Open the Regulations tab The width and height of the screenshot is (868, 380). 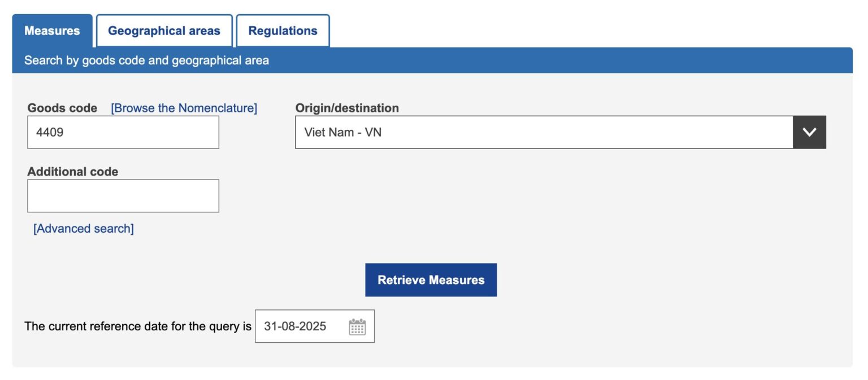[283, 31]
